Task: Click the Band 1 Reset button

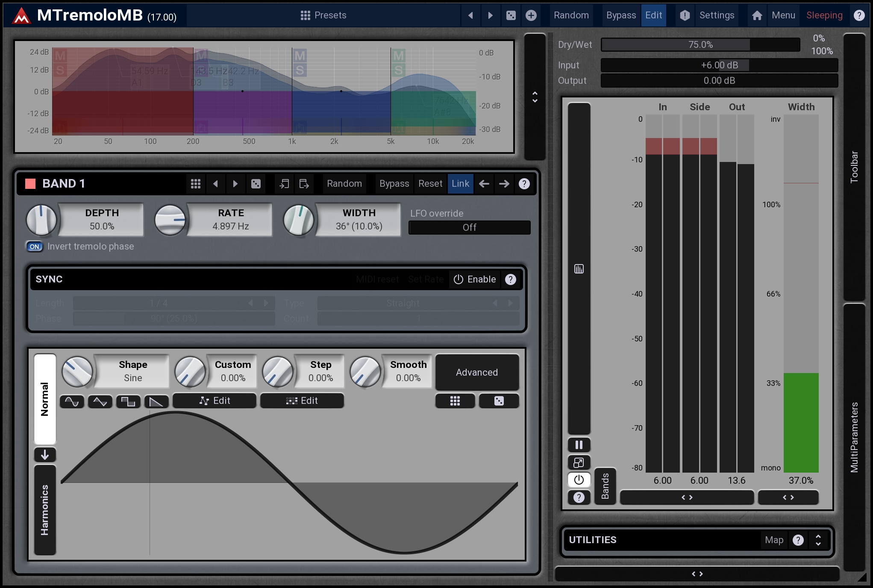Action: [x=430, y=184]
